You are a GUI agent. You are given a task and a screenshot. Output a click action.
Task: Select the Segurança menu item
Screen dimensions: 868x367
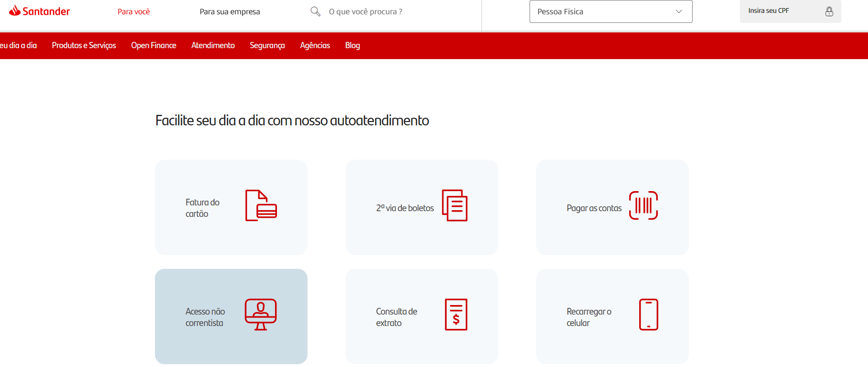[x=267, y=45]
